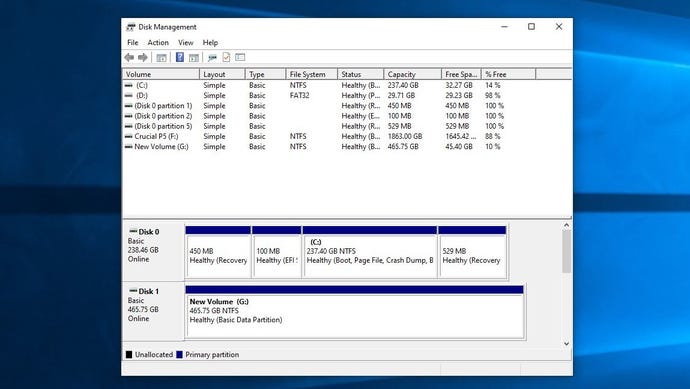Click the 237.40 GB capacity cell
The height and width of the screenshot is (389, 690).
pyautogui.click(x=403, y=85)
